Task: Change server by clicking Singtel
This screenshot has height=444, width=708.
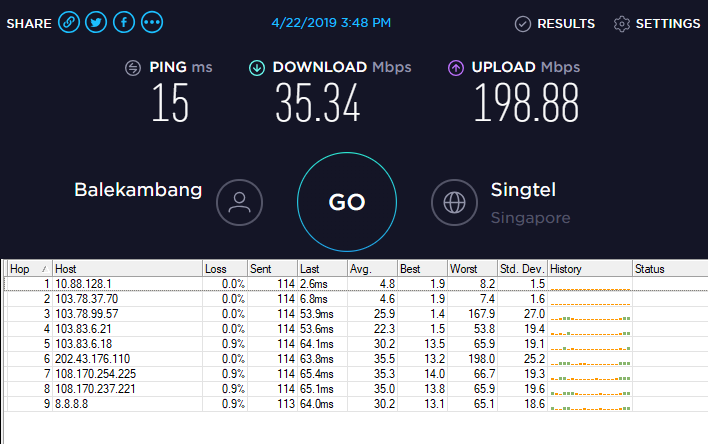Action: tap(523, 190)
